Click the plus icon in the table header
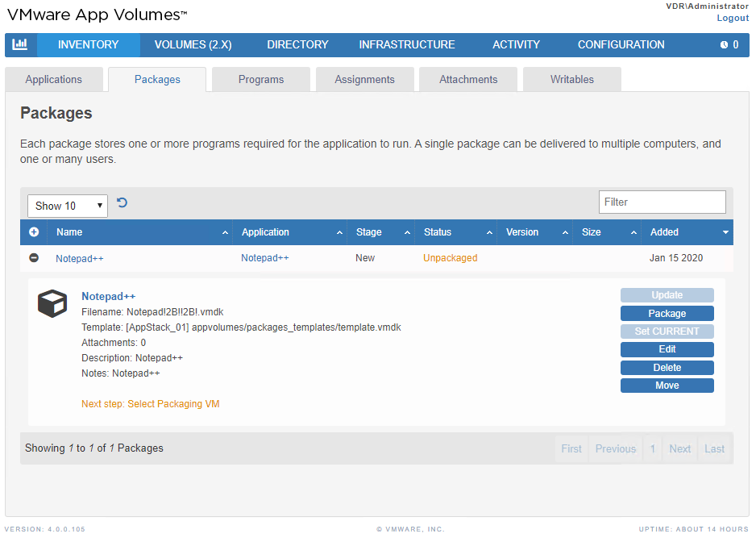Image resolution: width=756 pixels, height=542 pixels. tap(34, 232)
